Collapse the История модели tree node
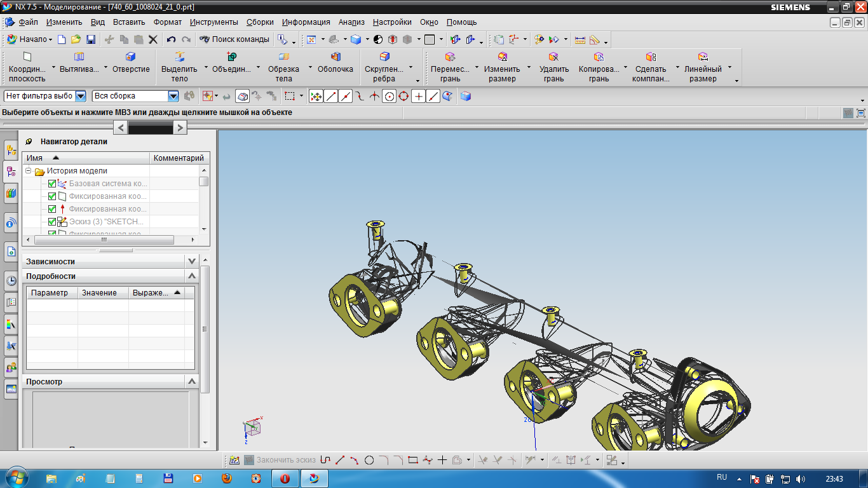This screenshot has height=488, width=868. click(x=29, y=171)
